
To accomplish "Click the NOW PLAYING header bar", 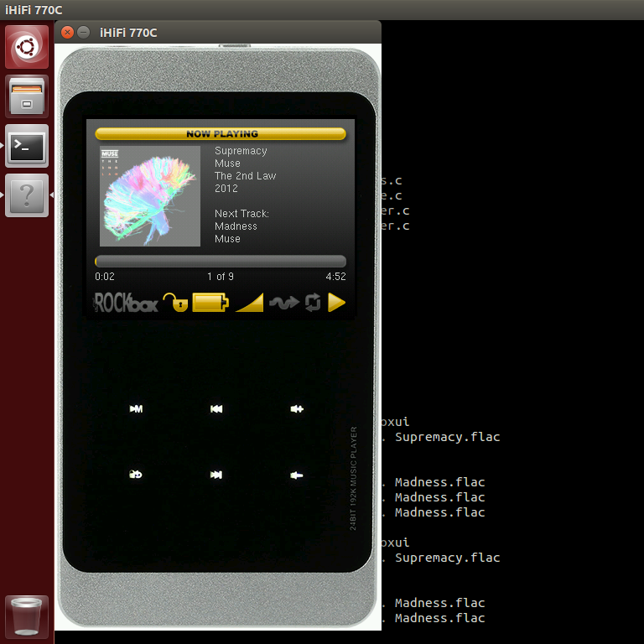I will coord(221,133).
